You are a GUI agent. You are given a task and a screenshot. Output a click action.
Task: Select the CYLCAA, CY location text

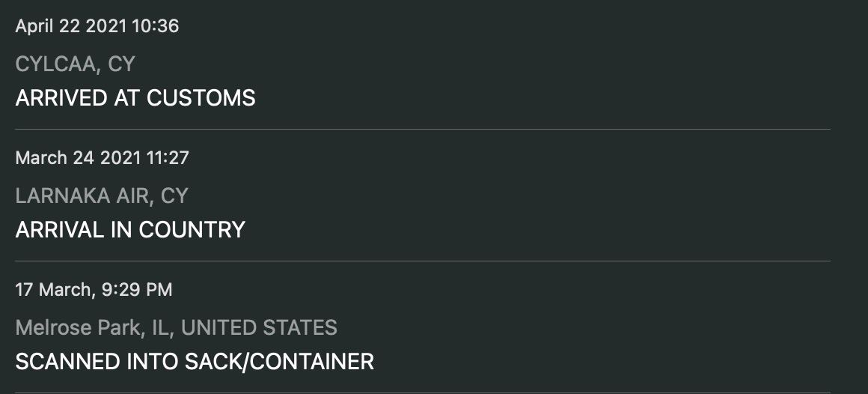75,64
